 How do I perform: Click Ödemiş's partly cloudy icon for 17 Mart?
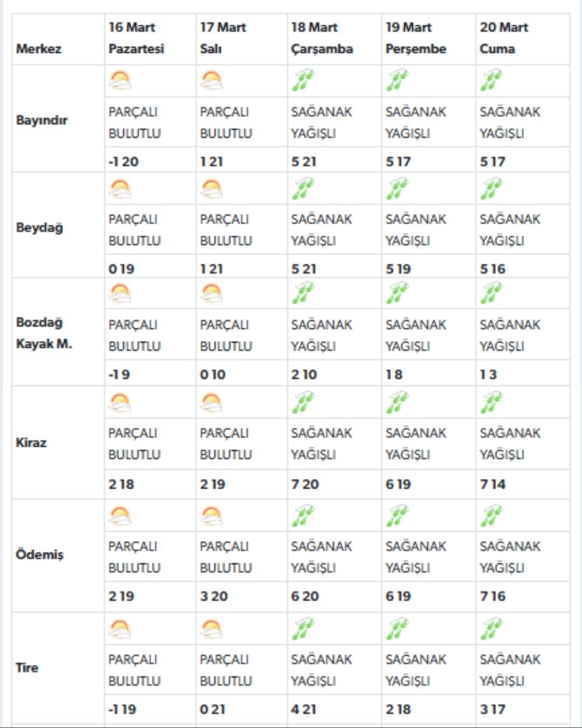click(211, 516)
